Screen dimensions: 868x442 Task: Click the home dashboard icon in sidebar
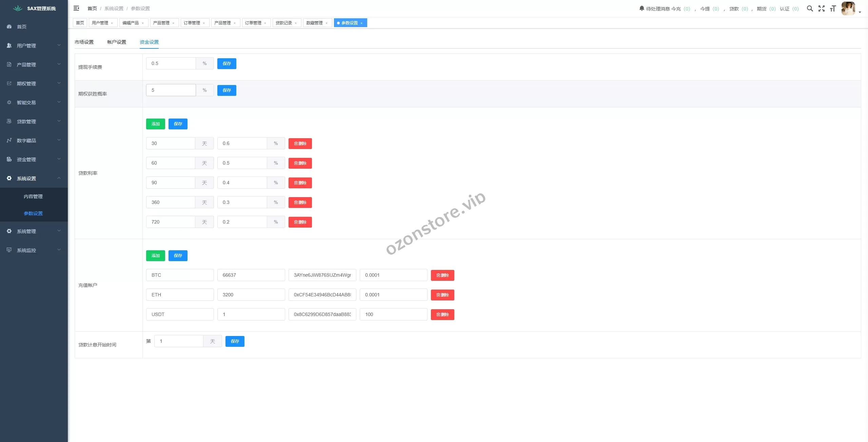point(9,26)
